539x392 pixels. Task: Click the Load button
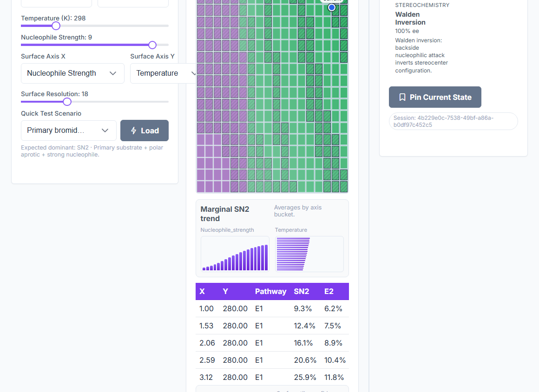click(x=145, y=131)
